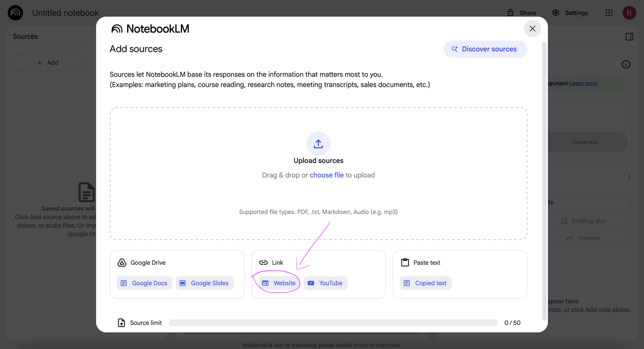Image resolution: width=644 pixels, height=349 pixels.
Task: Select the Google Docs source option
Action: click(x=145, y=283)
